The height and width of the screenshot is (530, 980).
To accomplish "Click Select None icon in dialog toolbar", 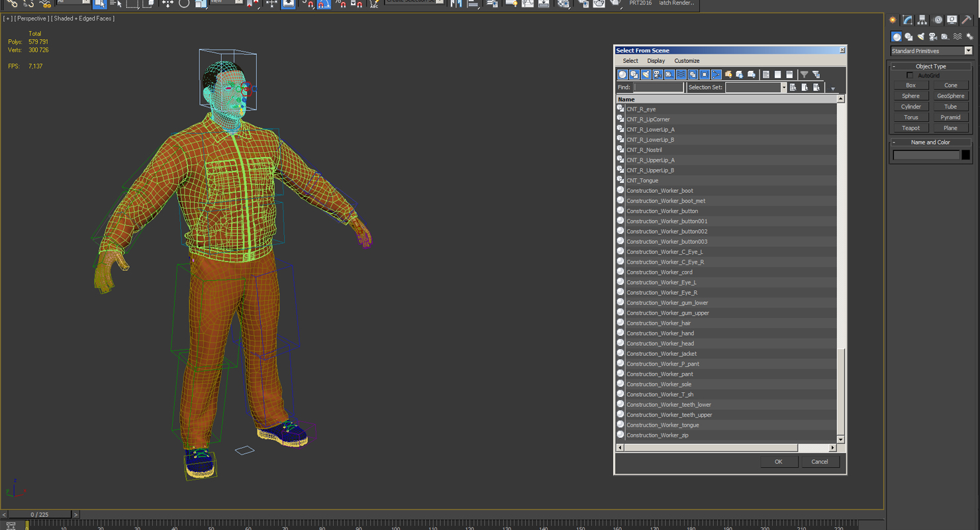I will [x=778, y=74].
